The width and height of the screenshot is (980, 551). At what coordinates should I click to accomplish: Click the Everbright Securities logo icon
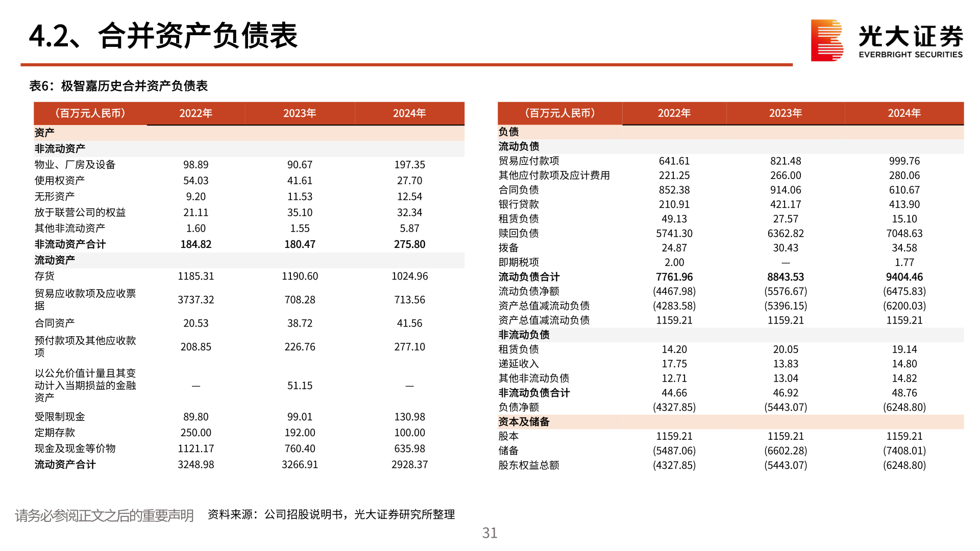[x=827, y=40]
